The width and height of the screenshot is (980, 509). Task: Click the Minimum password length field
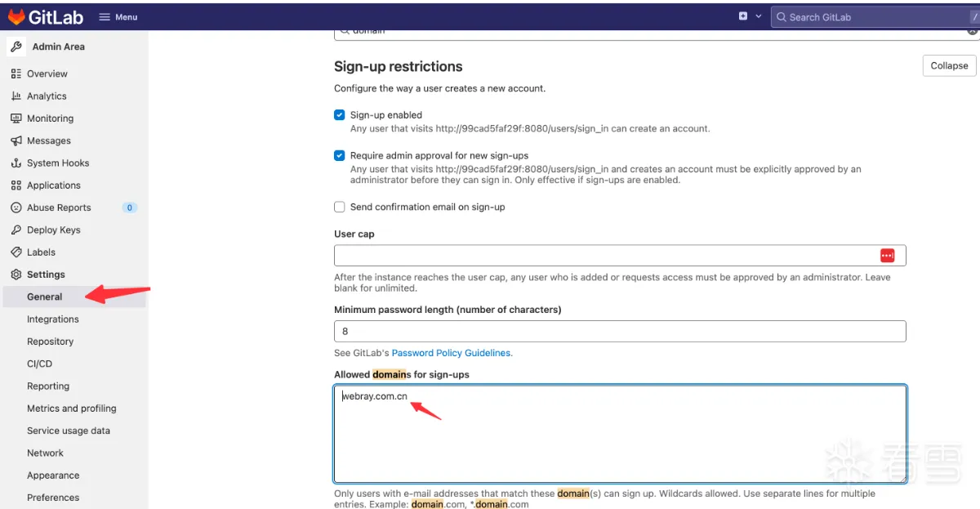(x=620, y=331)
